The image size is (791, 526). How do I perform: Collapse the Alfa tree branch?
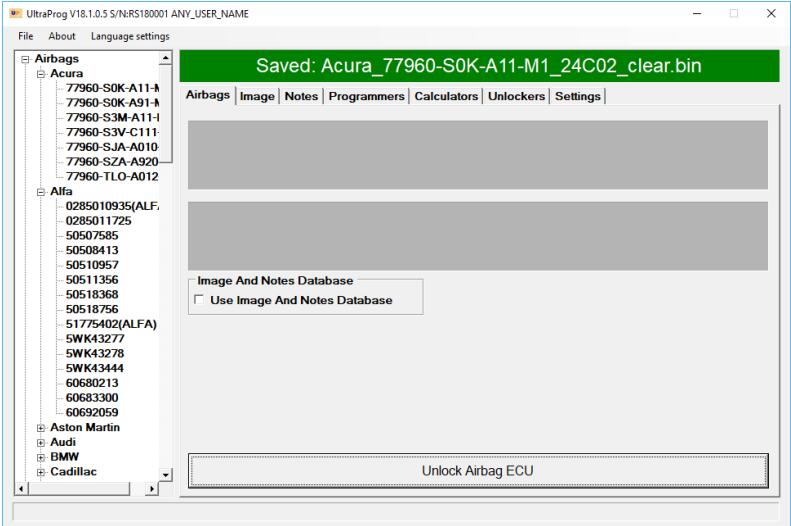click(x=41, y=192)
